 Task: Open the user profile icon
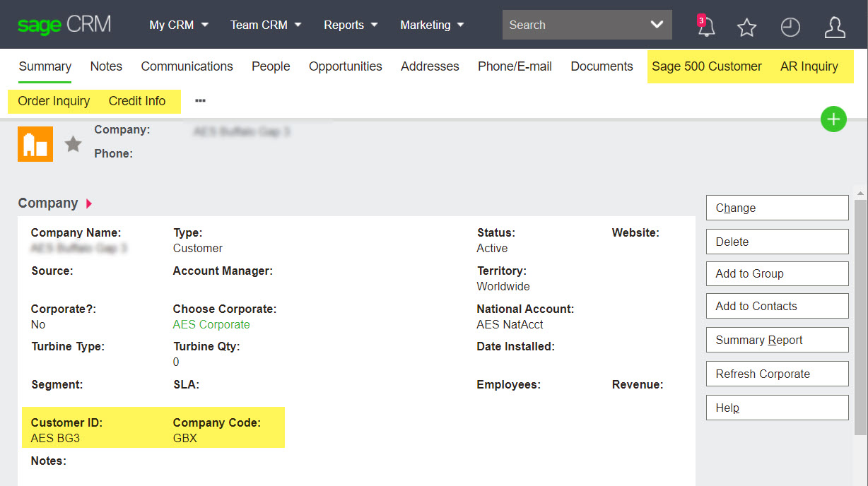coord(835,28)
